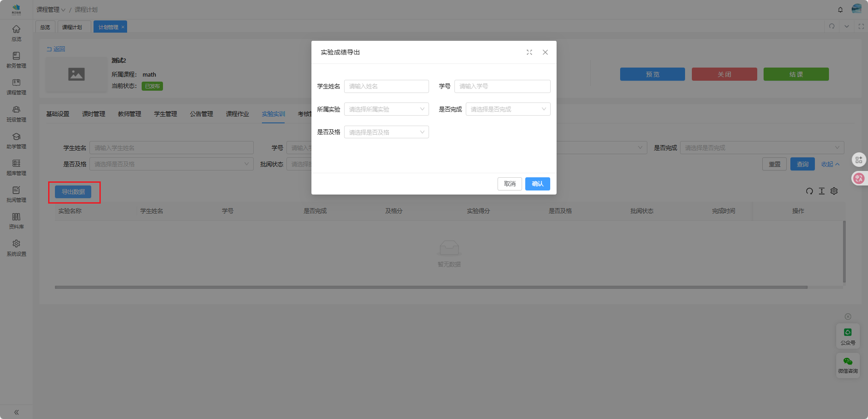Close the 实验成绩导出 dialog

(545, 53)
